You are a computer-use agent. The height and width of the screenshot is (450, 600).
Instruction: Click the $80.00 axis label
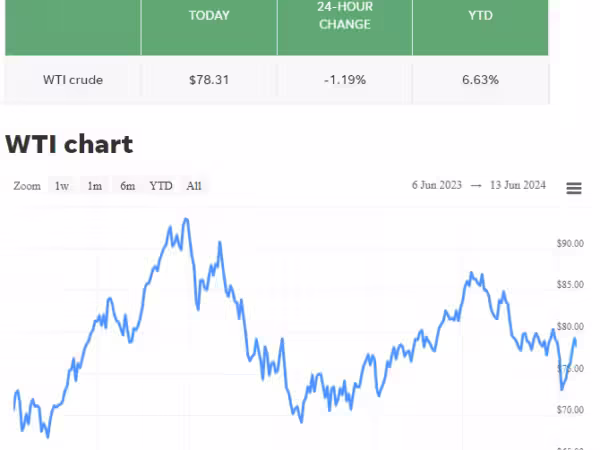570,327
